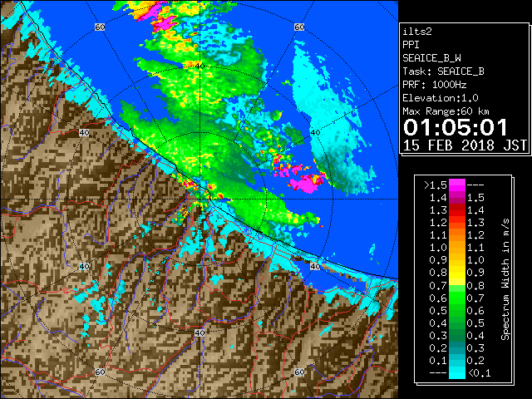The image size is (532, 399).
Task: Click the 'SEAICE_B_W' product label
Action: tap(431, 58)
